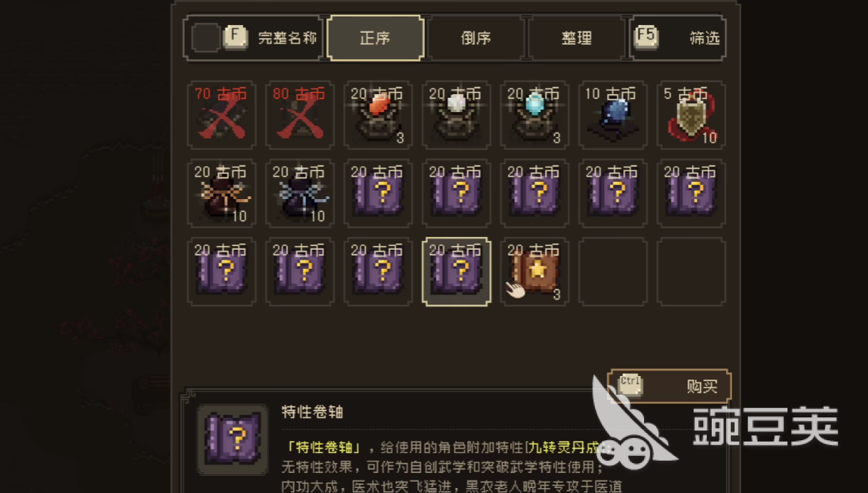The height and width of the screenshot is (493, 868).
Task: Select the dark blue orb for 10 coins
Action: point(613,115)
